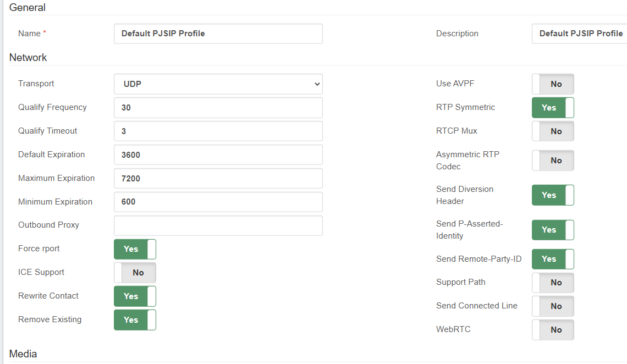The image size is (627, 364).
Task: Click the ICE Support label
Action: point(41,272)
